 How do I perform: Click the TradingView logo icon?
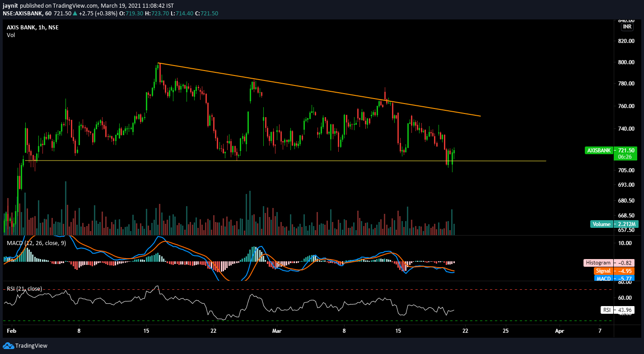point(9,345)
